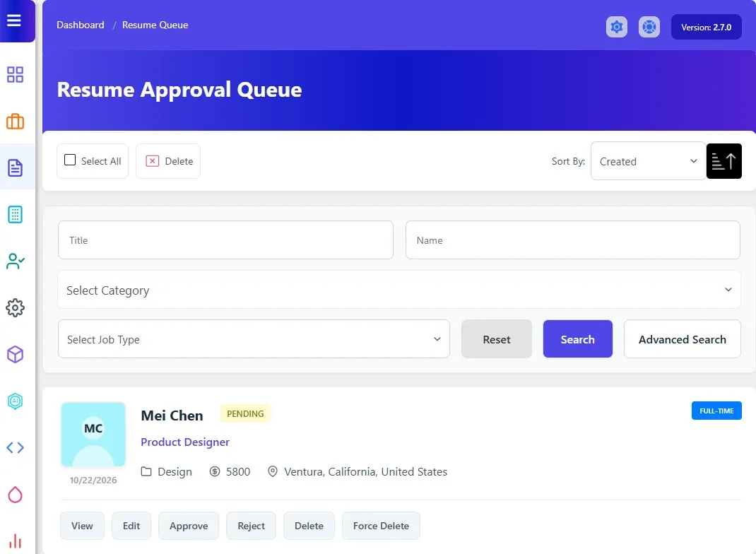The image size is (756, 554).
Task: Expand the Select Category dropdown
Action: pyautogui.click(x=398, y=290)
